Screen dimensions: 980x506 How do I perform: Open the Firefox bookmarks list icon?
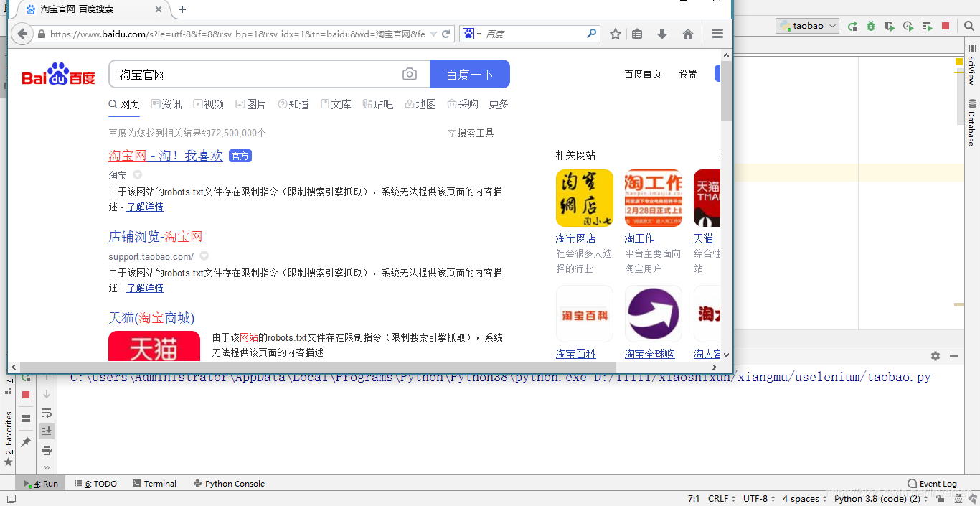click(x=637, y=34)
